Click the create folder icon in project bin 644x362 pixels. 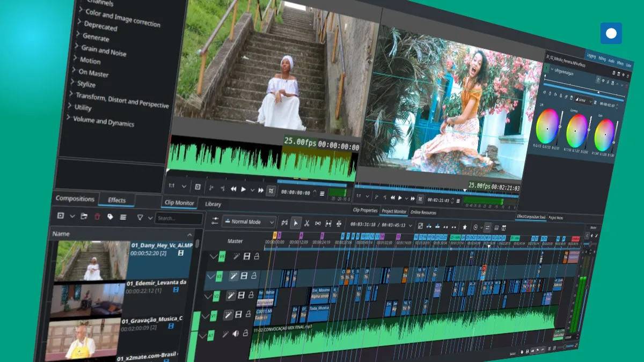coord(84,216)
